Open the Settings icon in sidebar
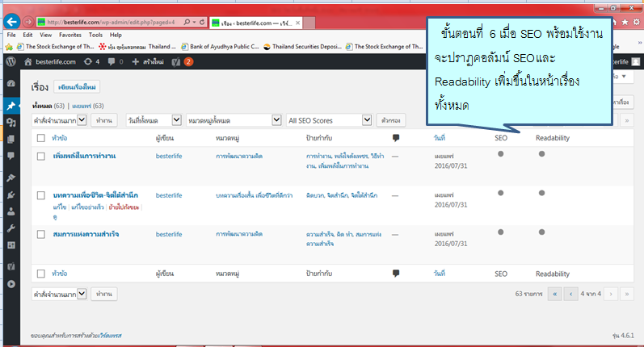The width and height of the screenshot is (644, 347). pos(11,245)
